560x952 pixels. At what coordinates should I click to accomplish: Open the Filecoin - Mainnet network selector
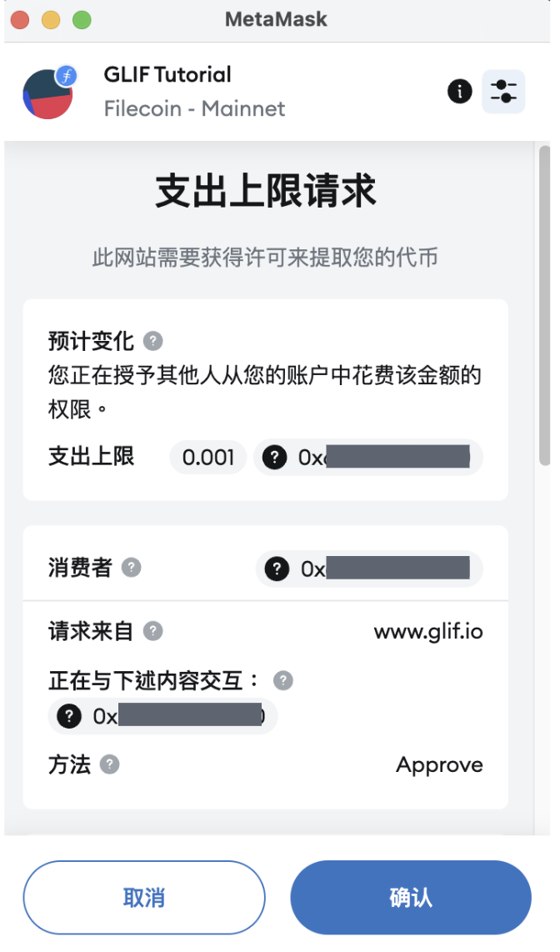pyautogui.click(x=195, y=109)
